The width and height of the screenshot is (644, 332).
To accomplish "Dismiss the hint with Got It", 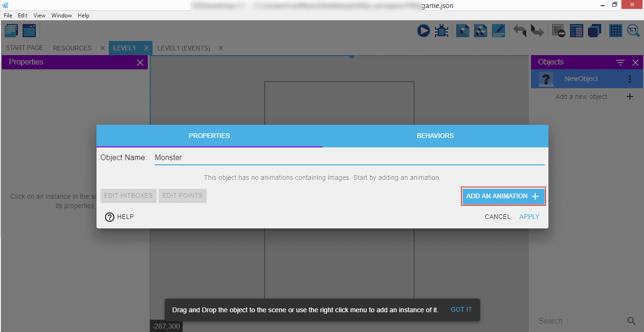I will [x=461, y=309].
